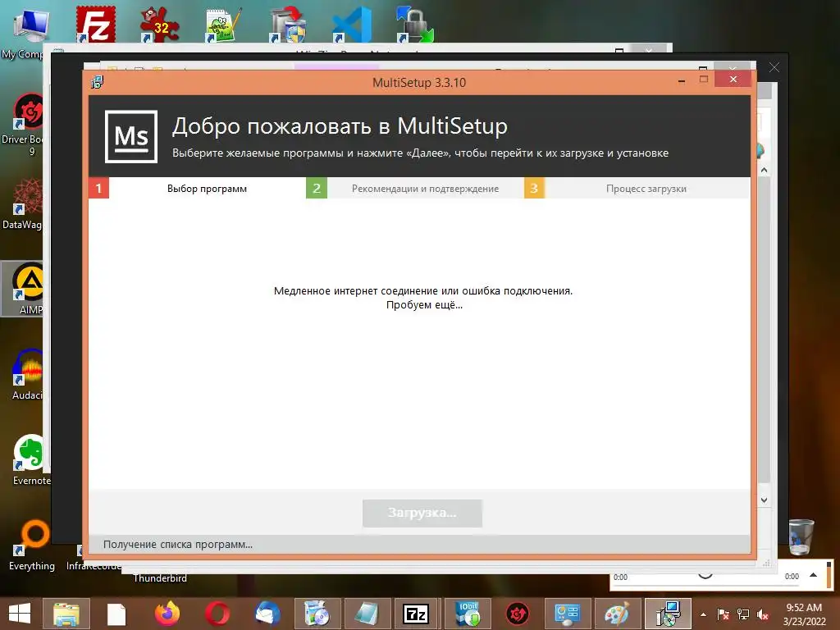Launch Thunderbird from the taskbar
The width and height of the screenshot is (840, 630).
[x=267, y=614]
